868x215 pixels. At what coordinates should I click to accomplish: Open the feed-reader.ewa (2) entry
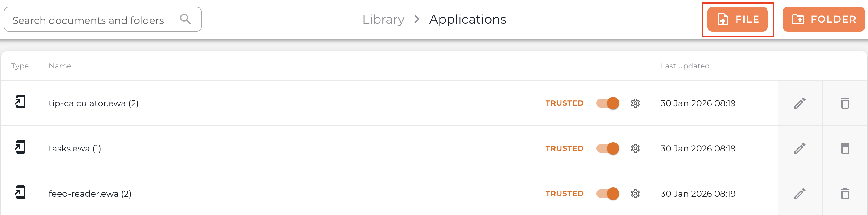pyautogui.click(x=90, y=194)
